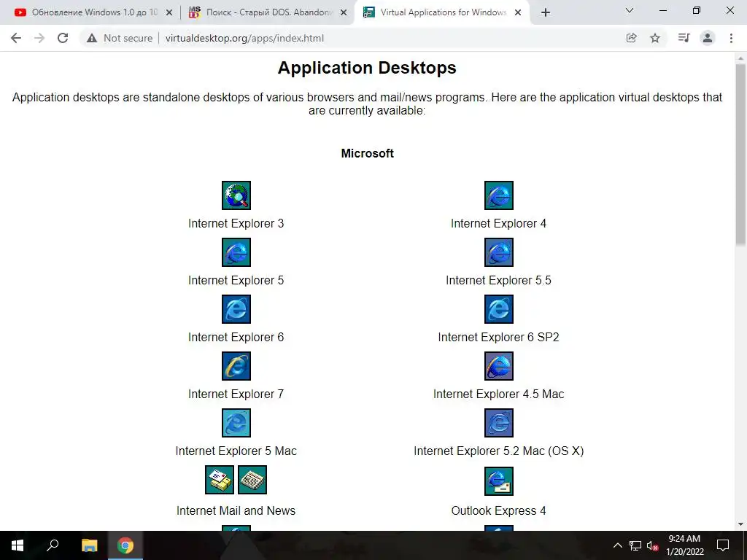View Not secure site information

(120, 38)
